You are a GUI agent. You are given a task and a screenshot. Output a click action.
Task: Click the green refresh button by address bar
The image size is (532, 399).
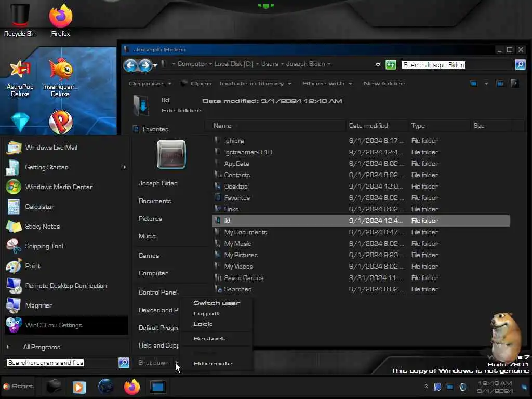[391, 64]
